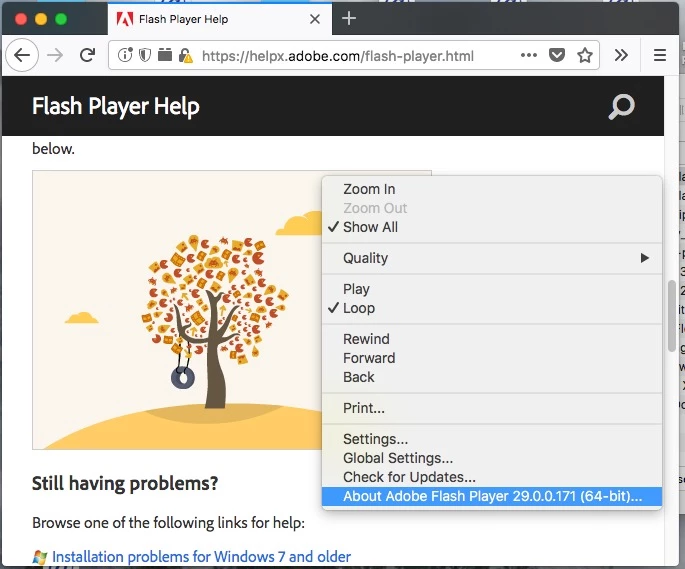Screen dimensions: 685x569
Task: Choose Back from the Flash menu
Action: 492,377
